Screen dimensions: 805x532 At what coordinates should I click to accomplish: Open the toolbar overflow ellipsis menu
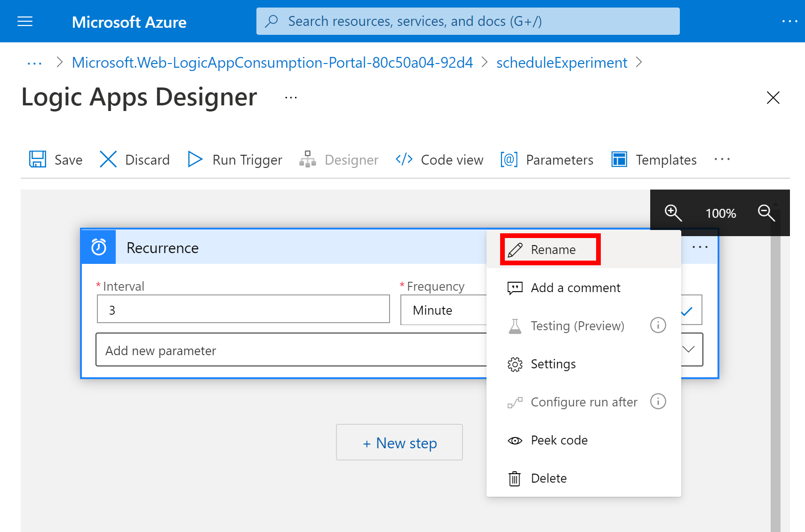point(722,159)
